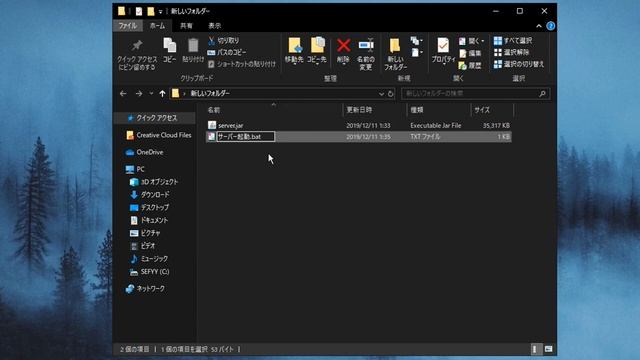Image resolution: width=640 pixels, height=360 pixels.
Task: Switch to large icons view status icon
Action: [548, 349]
